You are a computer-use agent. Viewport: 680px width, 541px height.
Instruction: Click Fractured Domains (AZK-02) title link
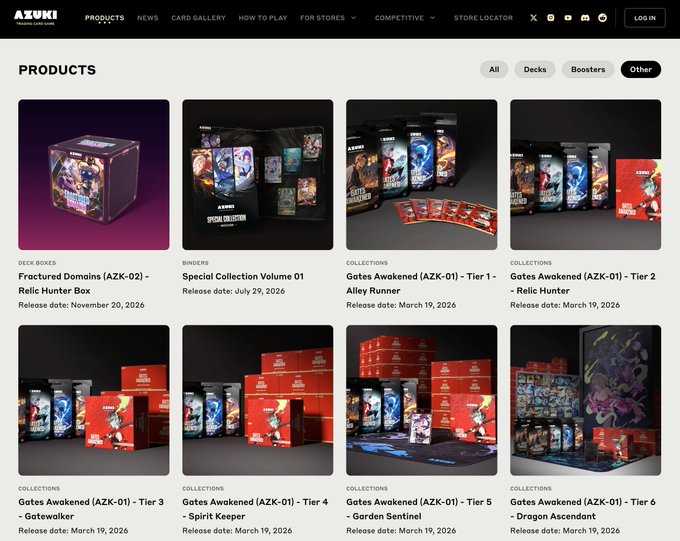point(83,283)
